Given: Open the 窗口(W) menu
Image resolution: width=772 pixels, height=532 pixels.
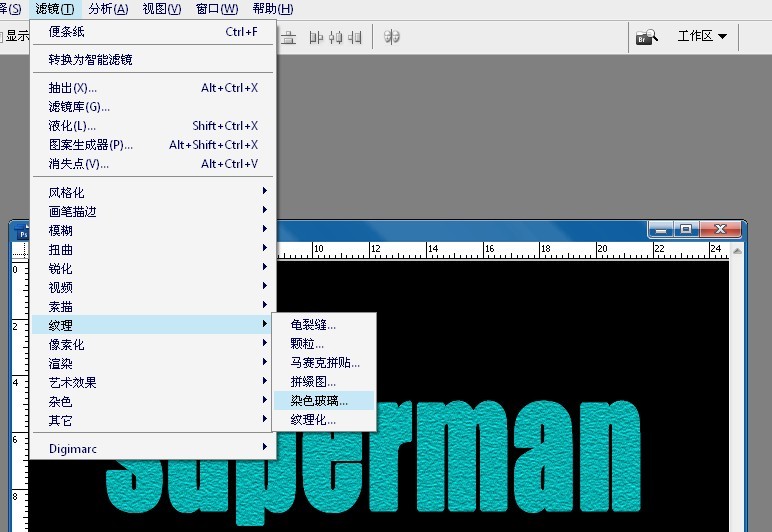Looking at the screenshot, I should tap(217, 9).
